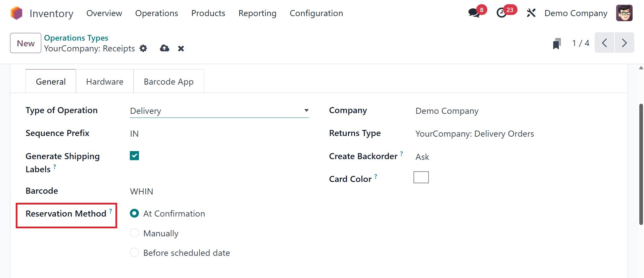The image size is (644, 278).
Task: Click the New button
Action: (26, 43)
